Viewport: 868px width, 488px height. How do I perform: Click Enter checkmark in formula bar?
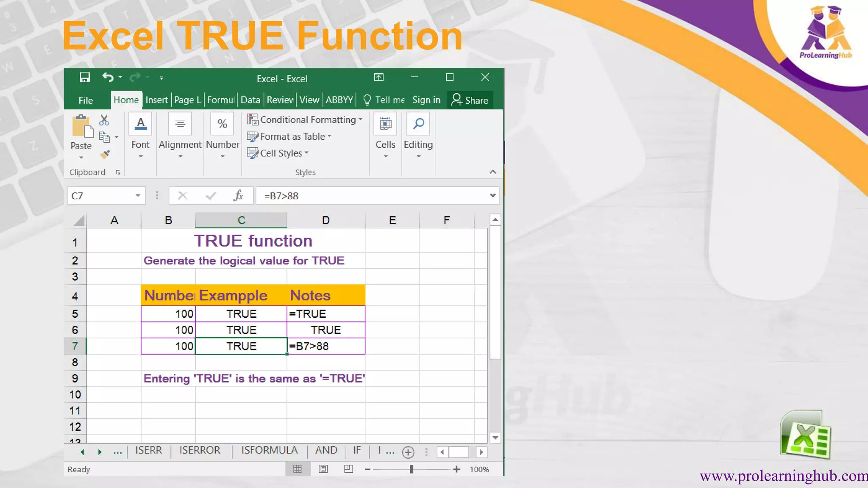(x=211, y=196)
